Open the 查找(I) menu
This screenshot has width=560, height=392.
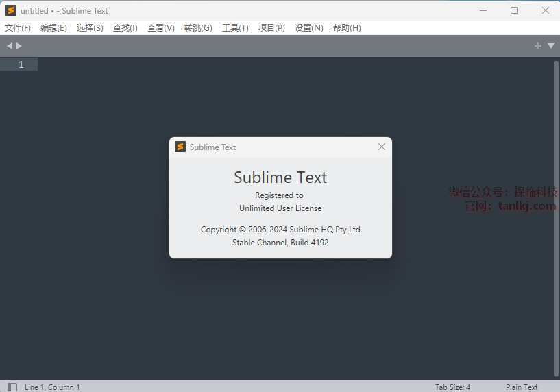[x=125, y=28]
